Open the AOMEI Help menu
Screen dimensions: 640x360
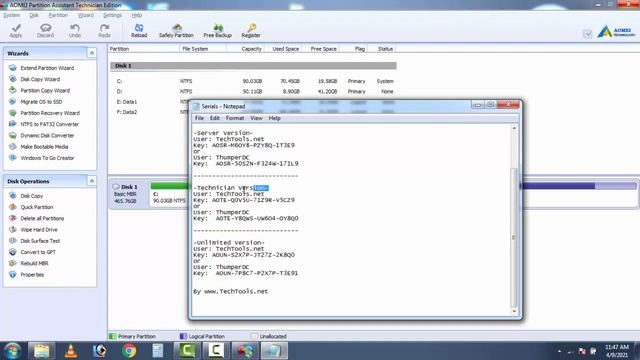tap(137, 15)
